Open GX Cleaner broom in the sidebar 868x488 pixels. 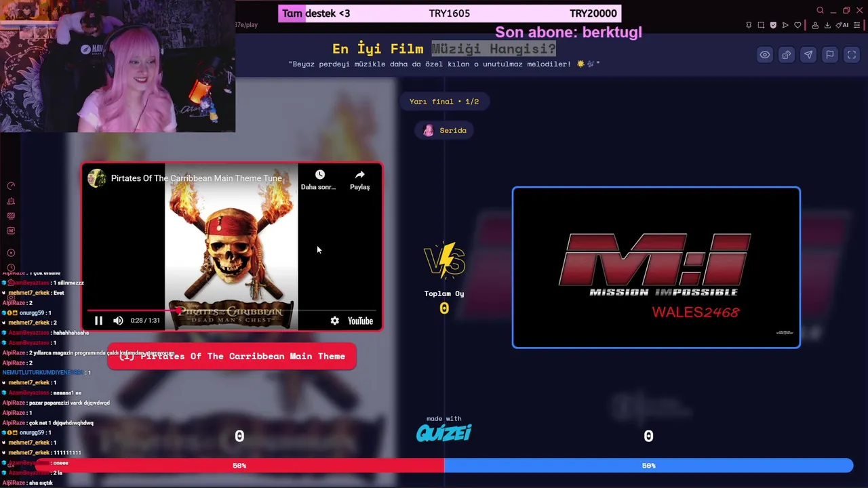[11, 201]
